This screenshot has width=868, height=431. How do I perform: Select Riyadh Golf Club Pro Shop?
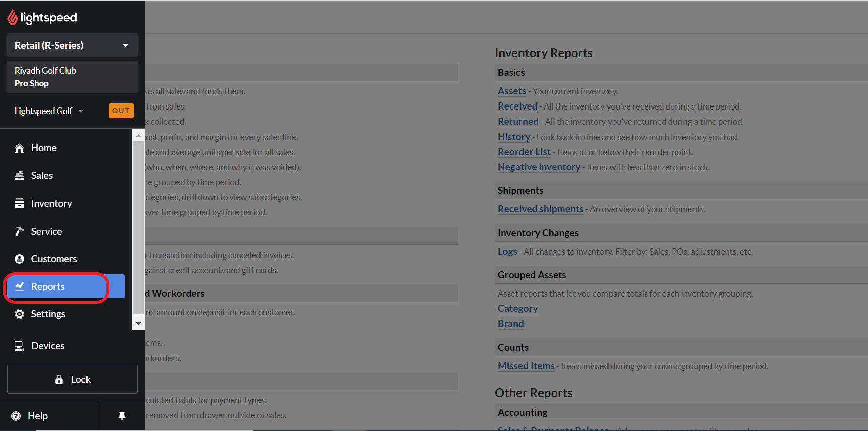tap(72, 77)
